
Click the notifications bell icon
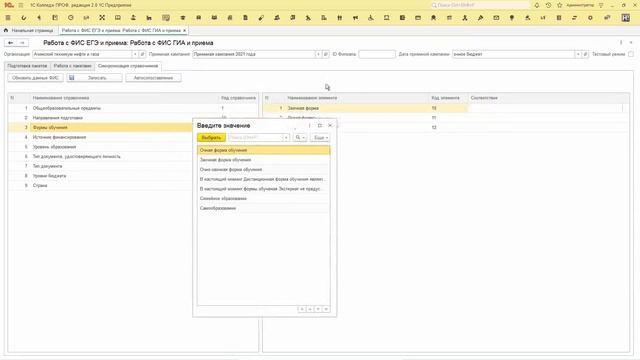tap(537, 5)
